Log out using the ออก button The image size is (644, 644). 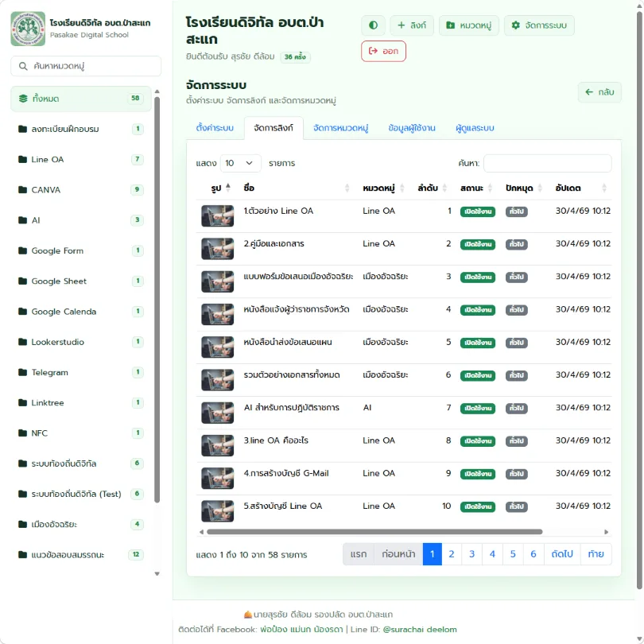[383, 51]
